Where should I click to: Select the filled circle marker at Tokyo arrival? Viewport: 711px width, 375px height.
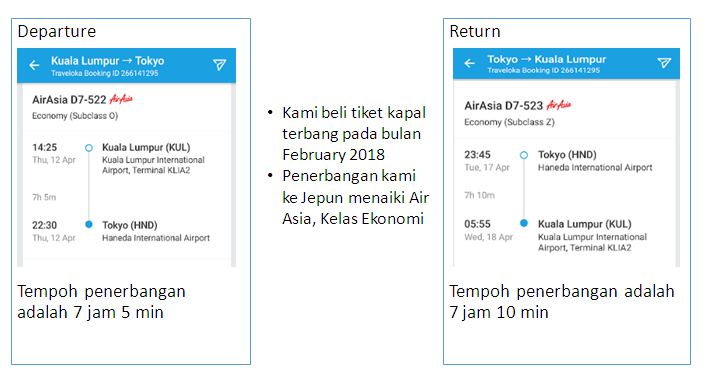click(89, 224)
